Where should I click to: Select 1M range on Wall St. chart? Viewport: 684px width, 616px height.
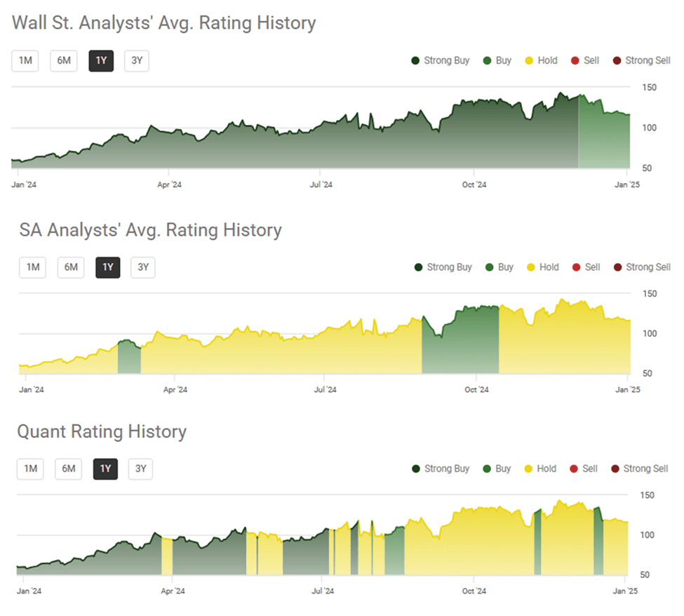(25, 61)
